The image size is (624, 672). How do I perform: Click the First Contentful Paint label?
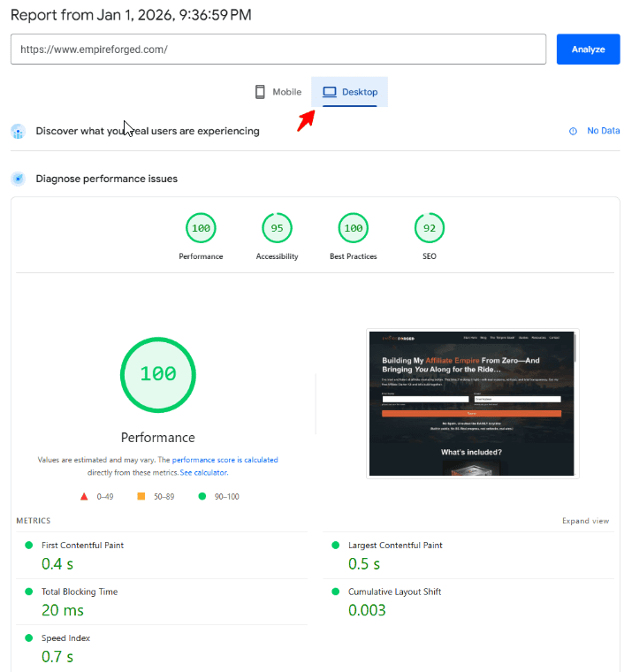coord(82,546)
